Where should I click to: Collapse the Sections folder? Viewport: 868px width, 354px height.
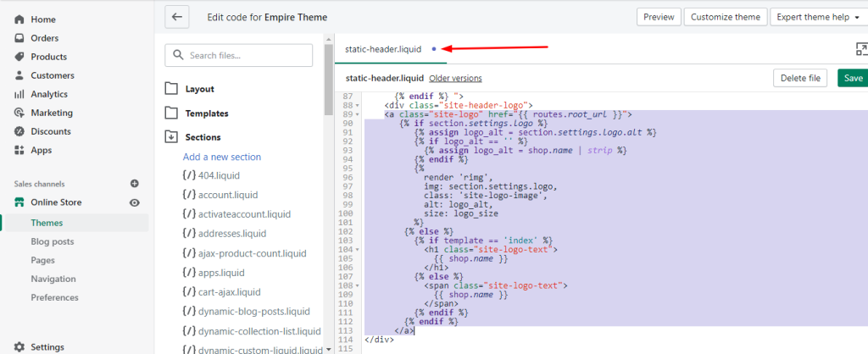pos(203,137)
